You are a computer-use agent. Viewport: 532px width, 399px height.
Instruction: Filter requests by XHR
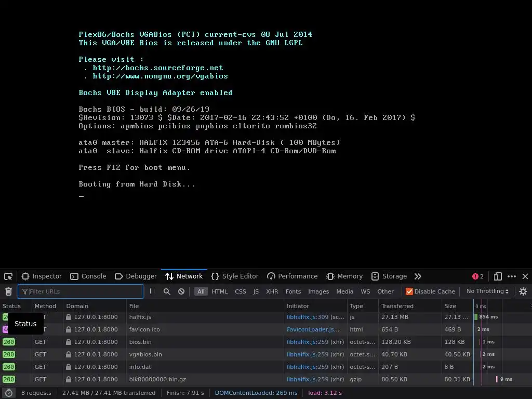[x=272, y=291]
